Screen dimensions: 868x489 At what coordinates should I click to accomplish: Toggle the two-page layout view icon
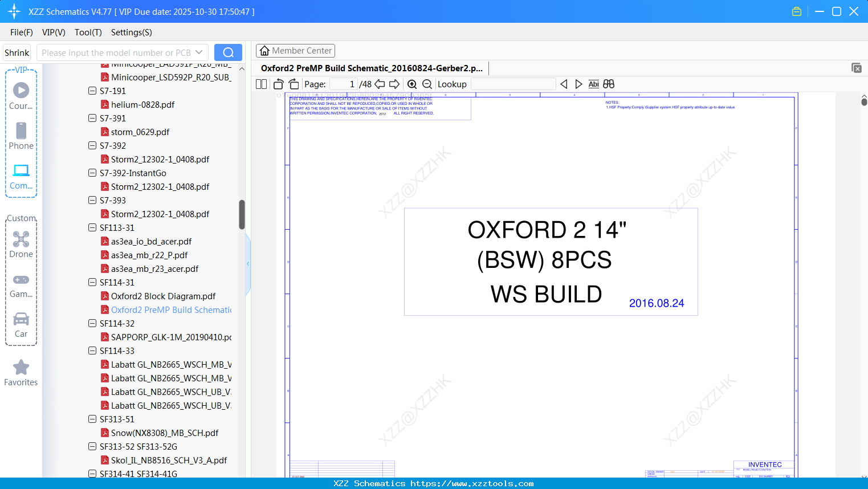[x=261, y=84]
